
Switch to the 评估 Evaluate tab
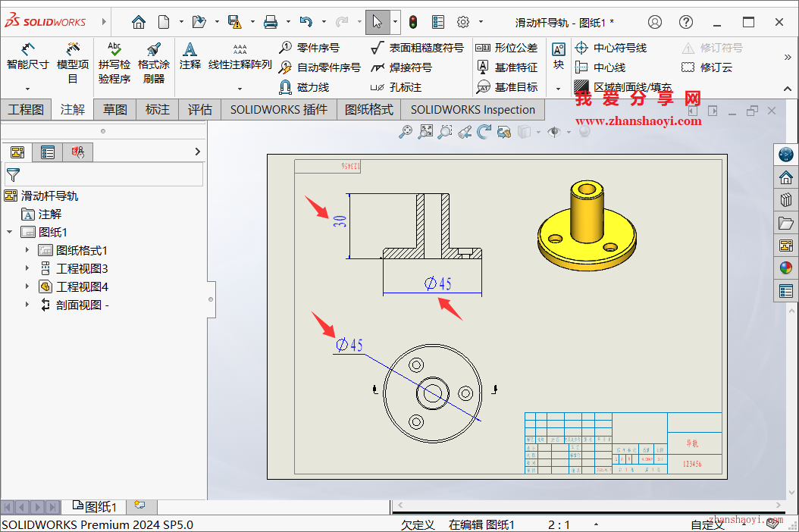pos(200,110)
